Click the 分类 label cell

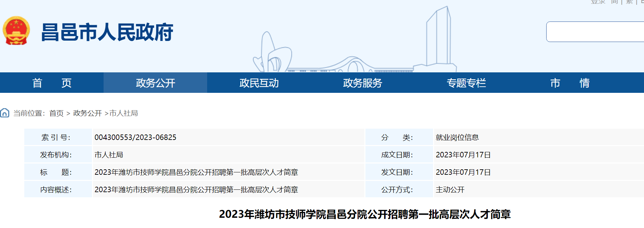pyautogui.click(x=399, y=137)
